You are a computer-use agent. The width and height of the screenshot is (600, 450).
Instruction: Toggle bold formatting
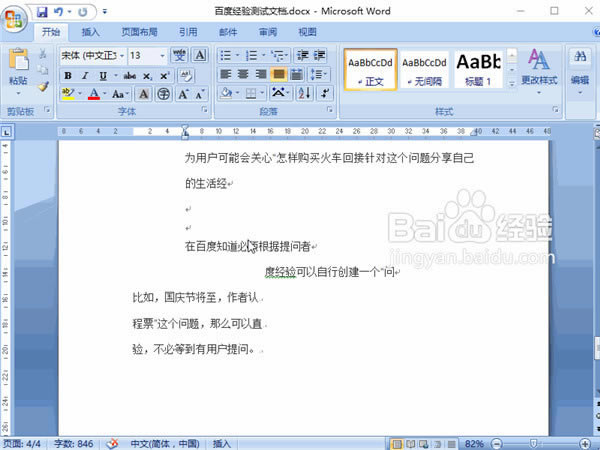68,76
